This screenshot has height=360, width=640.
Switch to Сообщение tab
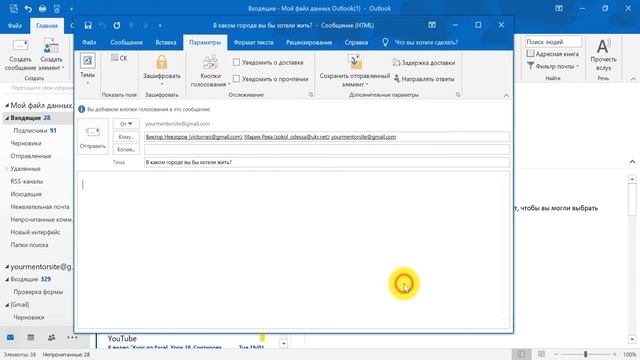[127, 42]
